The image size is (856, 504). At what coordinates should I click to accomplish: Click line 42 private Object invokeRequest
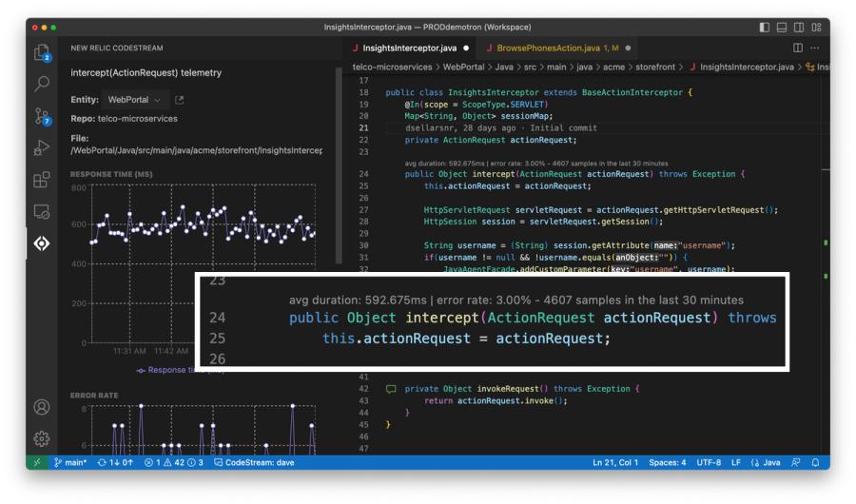click(x=521, y=389)
